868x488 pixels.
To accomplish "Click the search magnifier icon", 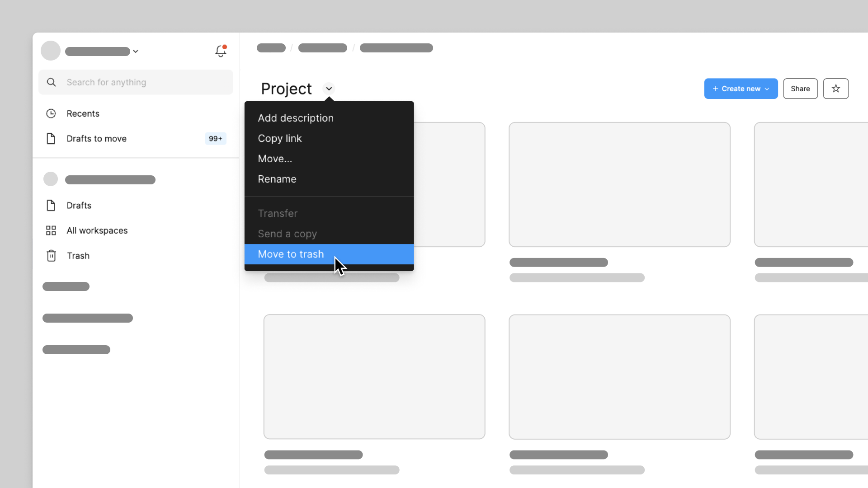I will 52,82.
